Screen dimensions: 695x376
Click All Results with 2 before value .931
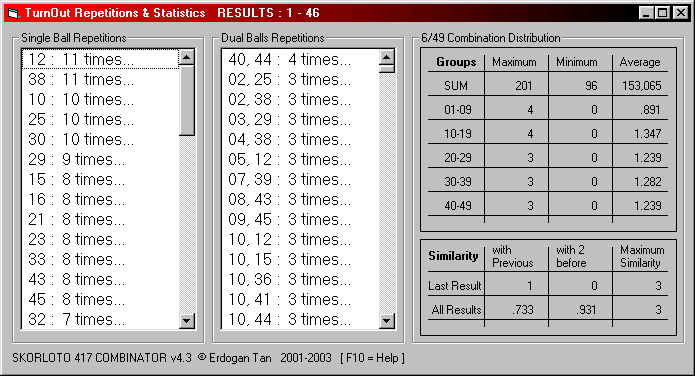pyautogui.click(x=586, y=309)
